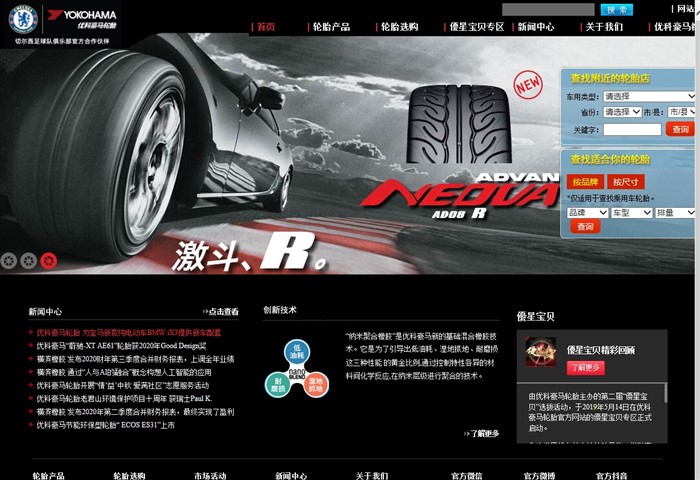Screen dimensions: 700x480
Task: Click the red 了解更多 button
Action: 586,367
